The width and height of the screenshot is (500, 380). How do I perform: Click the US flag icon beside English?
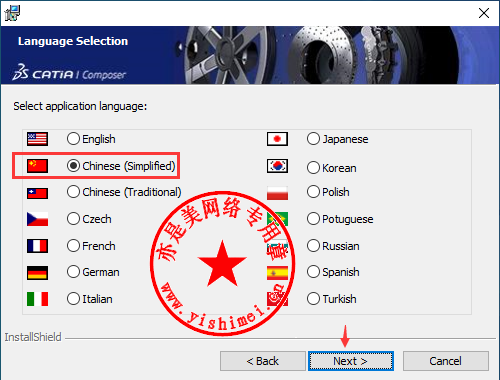37,139
